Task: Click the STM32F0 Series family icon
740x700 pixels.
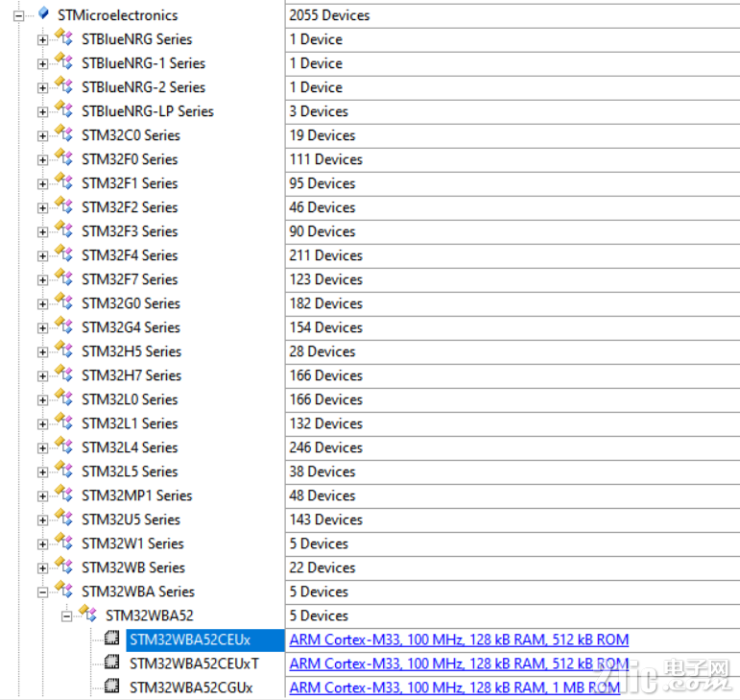Action: click(x=63, y=157)
